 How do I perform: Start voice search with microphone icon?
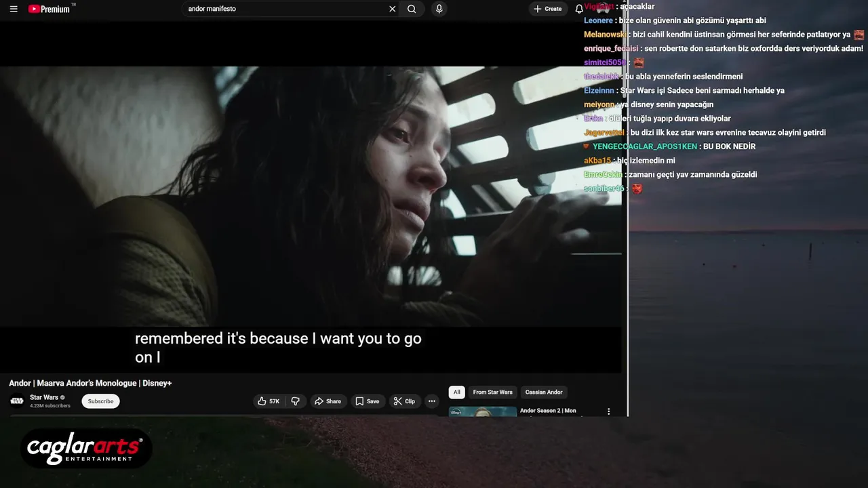439,9
